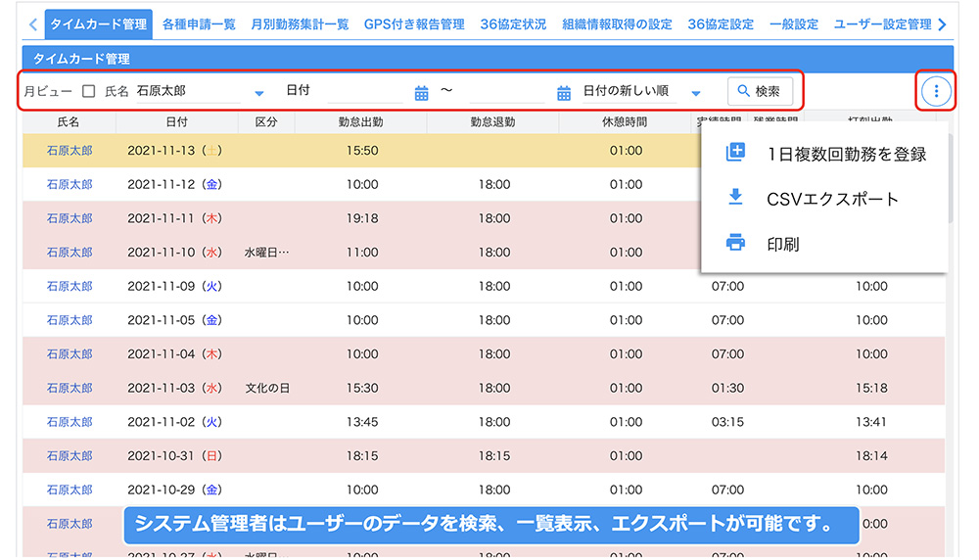This screenshot has height=560, width=979.
Task: Open 石原太郎 link in the 2021-11-05 row
Action: pos(70,320)
